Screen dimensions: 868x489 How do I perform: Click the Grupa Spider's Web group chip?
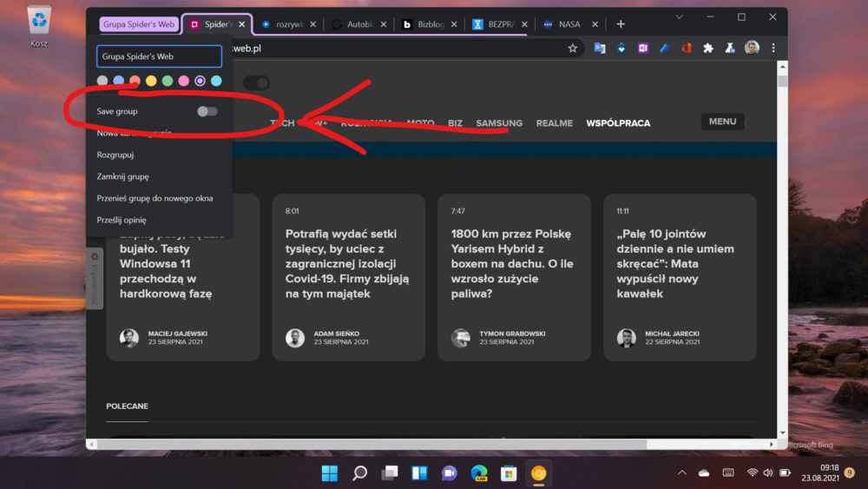click(139, 23)
